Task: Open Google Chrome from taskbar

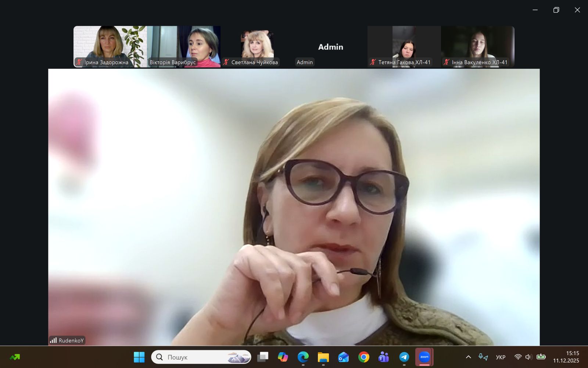Action: (363, 357)
